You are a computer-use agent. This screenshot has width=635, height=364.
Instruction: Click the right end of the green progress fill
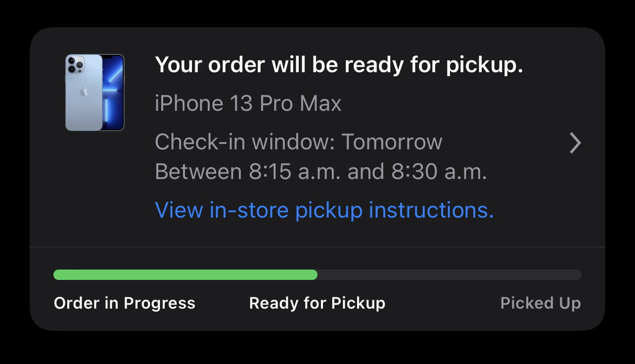pos(314,275)
